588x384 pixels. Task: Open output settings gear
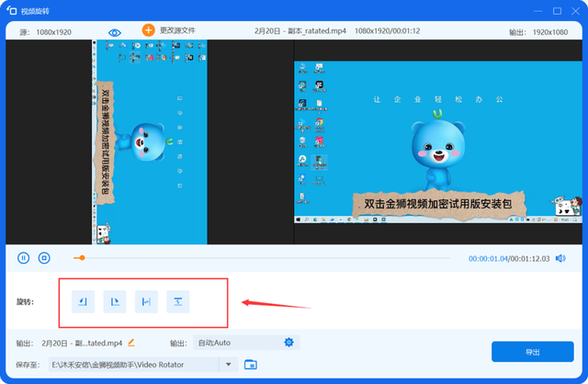click(x=288, y=343)
